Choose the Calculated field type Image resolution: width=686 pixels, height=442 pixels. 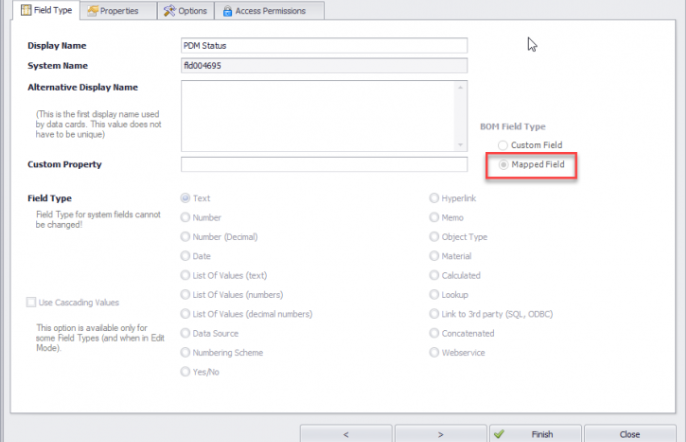click(434, 275)
